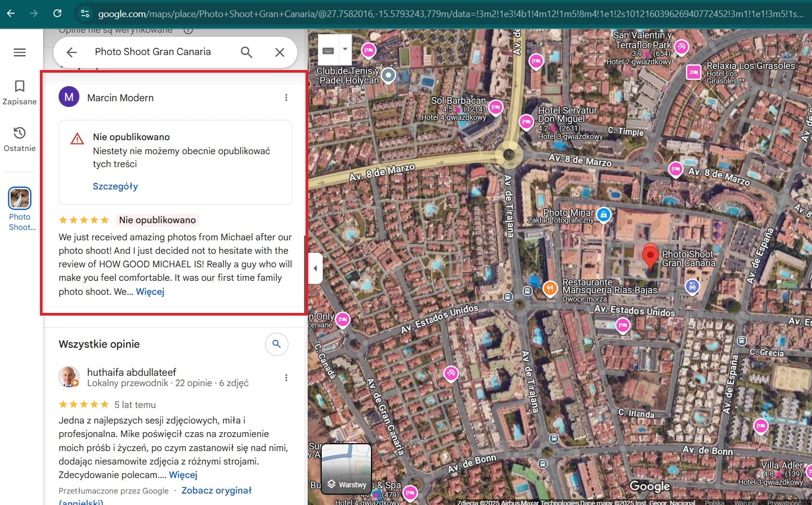812x505 pixels.
Task: Click Zobacz oryginał link
Action: click(216, 490)
